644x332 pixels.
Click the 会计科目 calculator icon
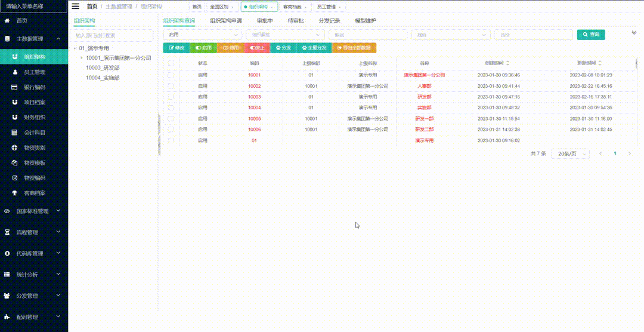[x=15, y=133]
